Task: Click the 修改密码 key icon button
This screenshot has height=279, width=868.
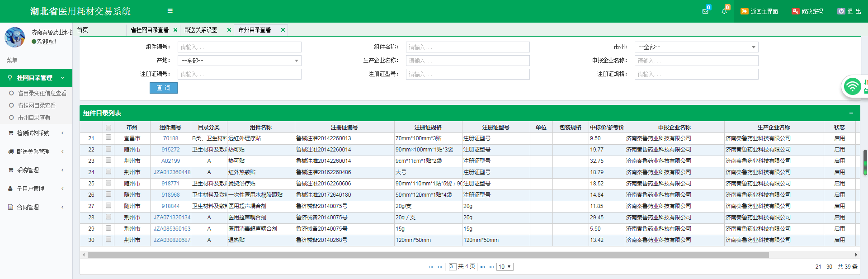Action: [808, 11]
